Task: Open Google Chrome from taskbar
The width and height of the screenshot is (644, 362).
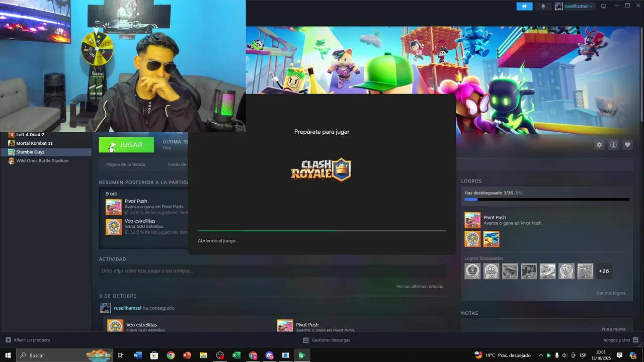Action: tap(171, 355)
